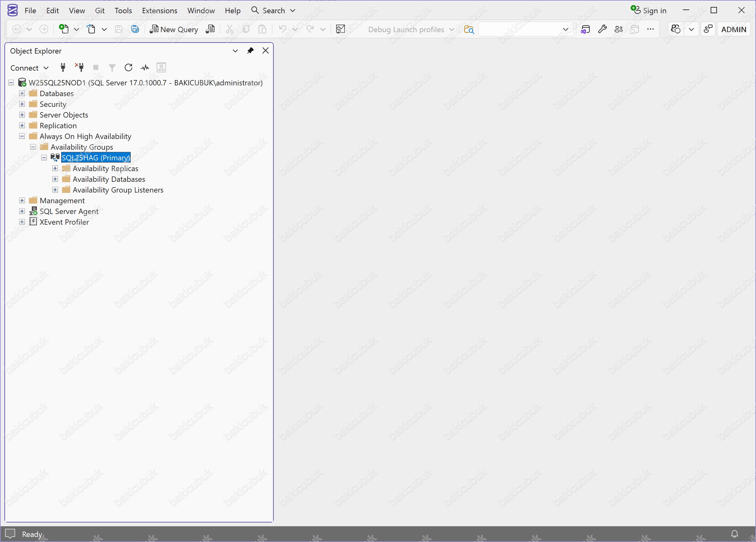Viewport: 756px width, 542px height.
Task: Click the empty toolbar combo box field
Action: click(520, 29)
